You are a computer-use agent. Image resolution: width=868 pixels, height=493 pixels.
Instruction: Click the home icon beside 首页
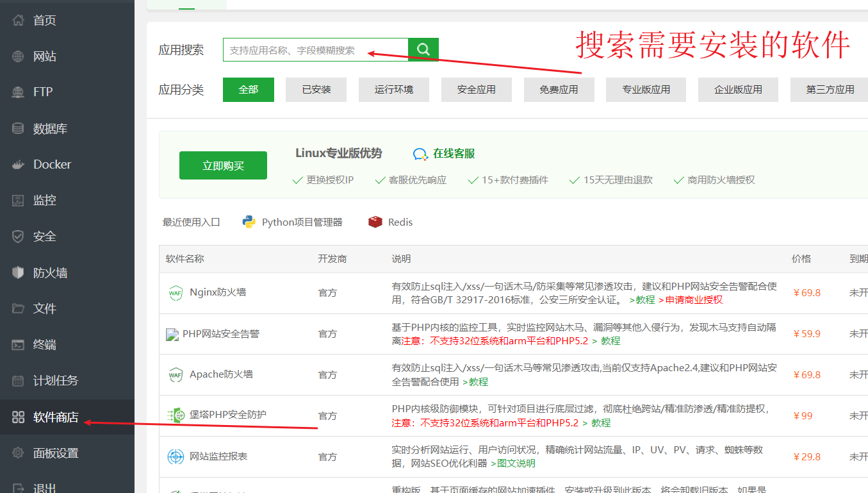click(19, 20)
